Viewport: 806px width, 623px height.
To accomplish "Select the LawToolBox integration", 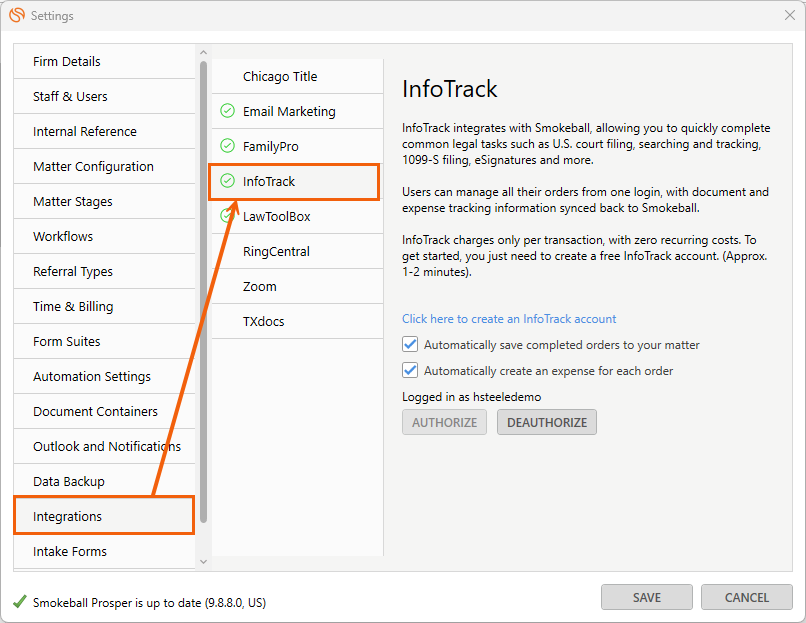I will click(298, 216).
